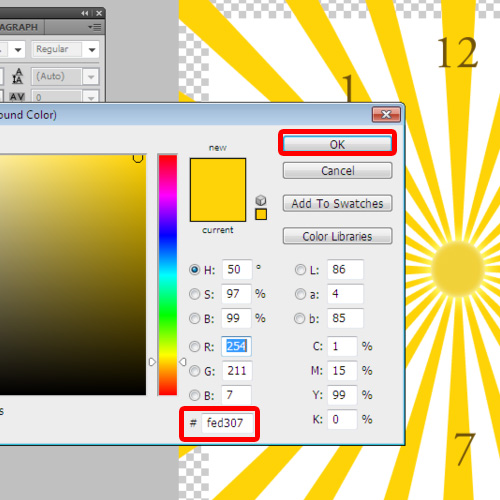Viewport: 500px width, 500px height.
Task: Click the right hue slider arrow handle
Action: 182,362
